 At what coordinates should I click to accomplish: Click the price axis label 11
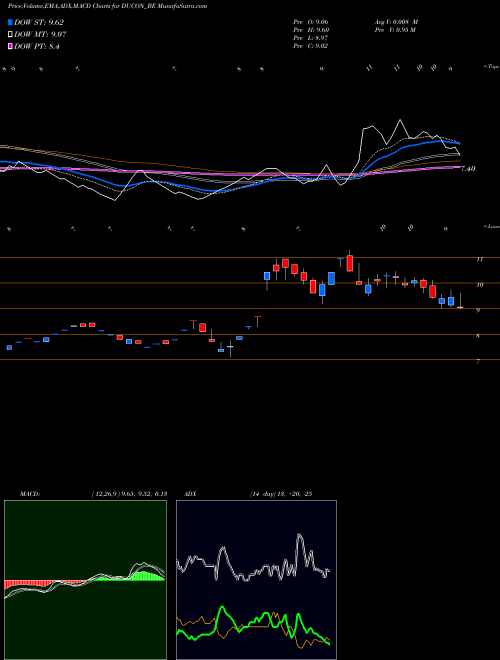(479, 259)
